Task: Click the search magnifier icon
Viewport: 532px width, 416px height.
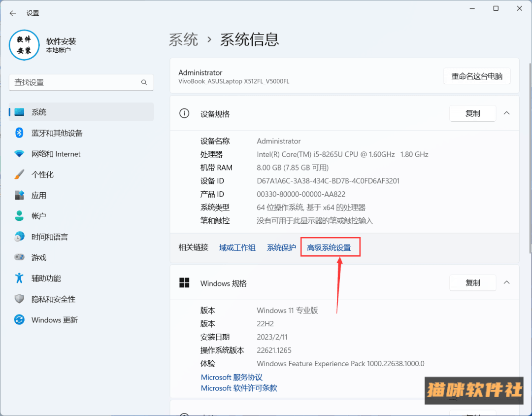Action: pyautogui.click(x=144, y=82)
